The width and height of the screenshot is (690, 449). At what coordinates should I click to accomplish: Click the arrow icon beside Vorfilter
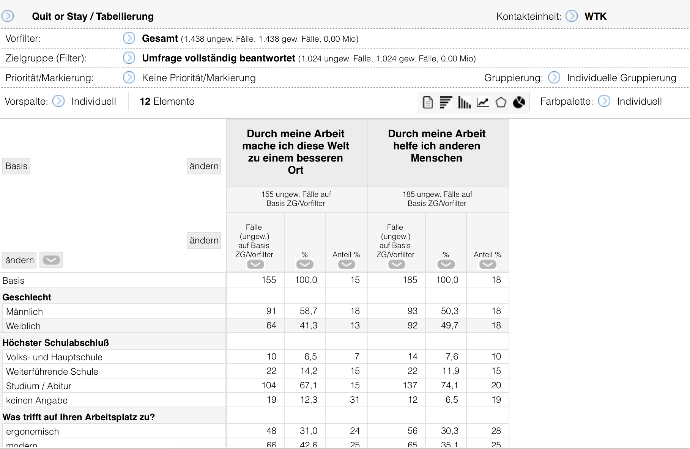click(x=129, y=38)
